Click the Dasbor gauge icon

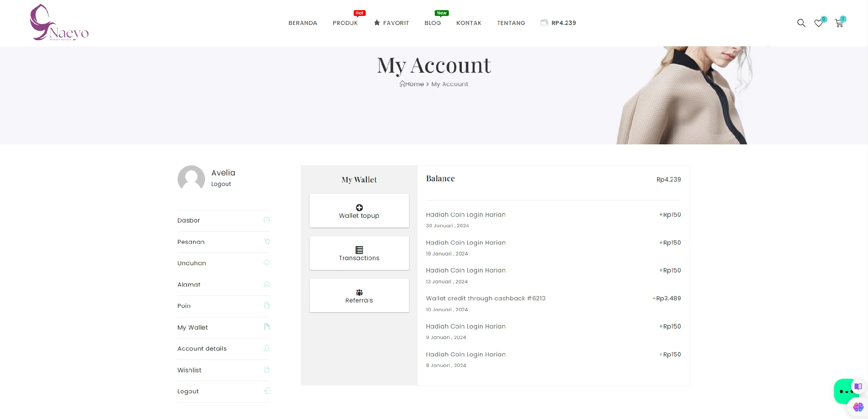click(267, 220)
